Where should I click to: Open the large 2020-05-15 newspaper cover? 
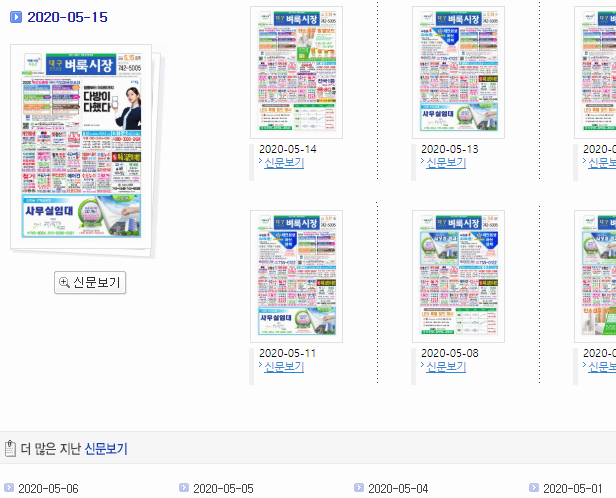81,146
